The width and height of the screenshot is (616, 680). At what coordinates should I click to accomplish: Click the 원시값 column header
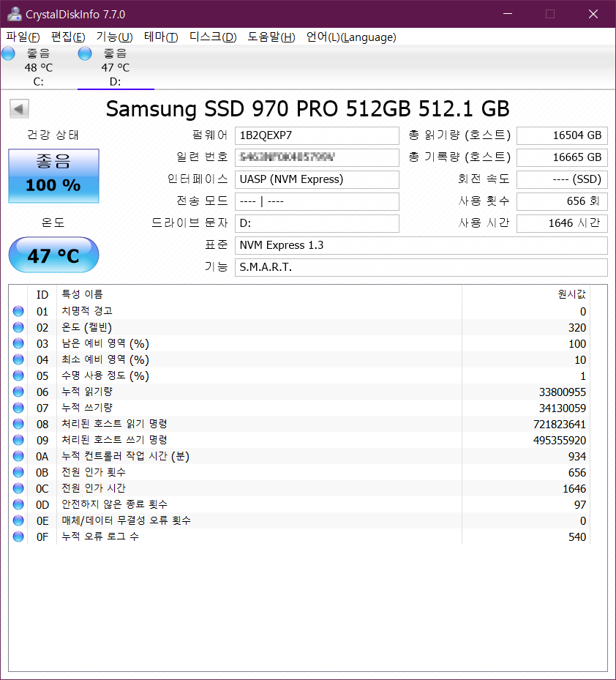point(526,294)
